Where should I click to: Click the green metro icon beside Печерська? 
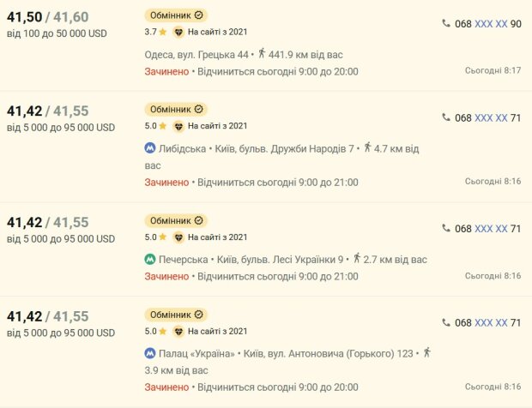click(150, 259)
